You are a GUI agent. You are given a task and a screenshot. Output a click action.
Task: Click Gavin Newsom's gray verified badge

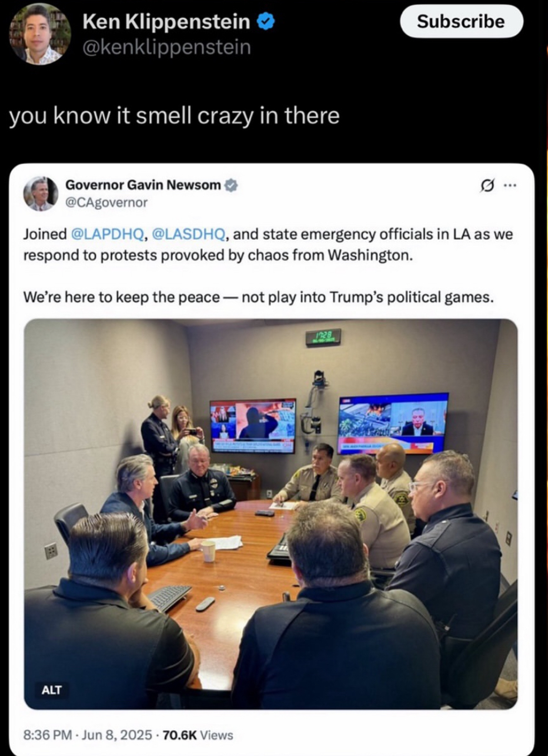coord(231,185)
